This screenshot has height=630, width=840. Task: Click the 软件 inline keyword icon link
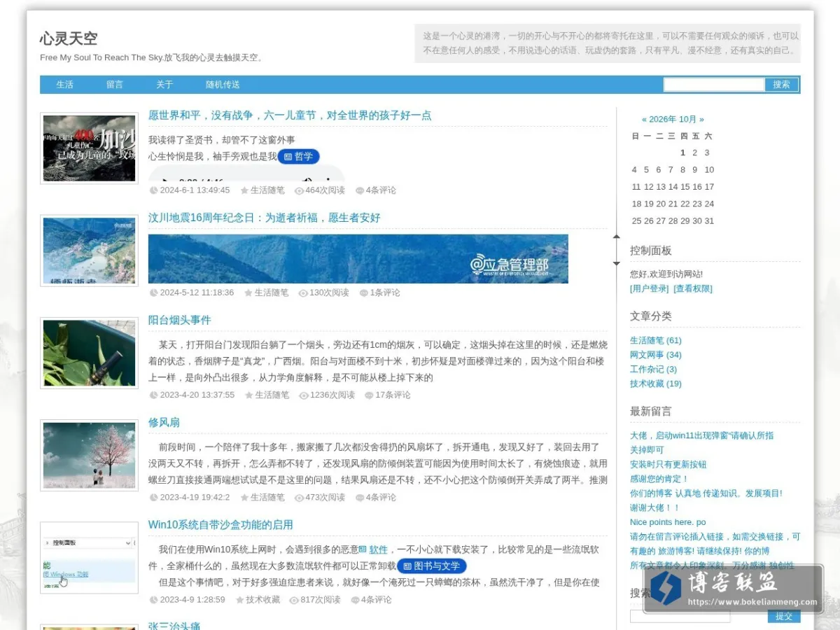pos(373,549)
